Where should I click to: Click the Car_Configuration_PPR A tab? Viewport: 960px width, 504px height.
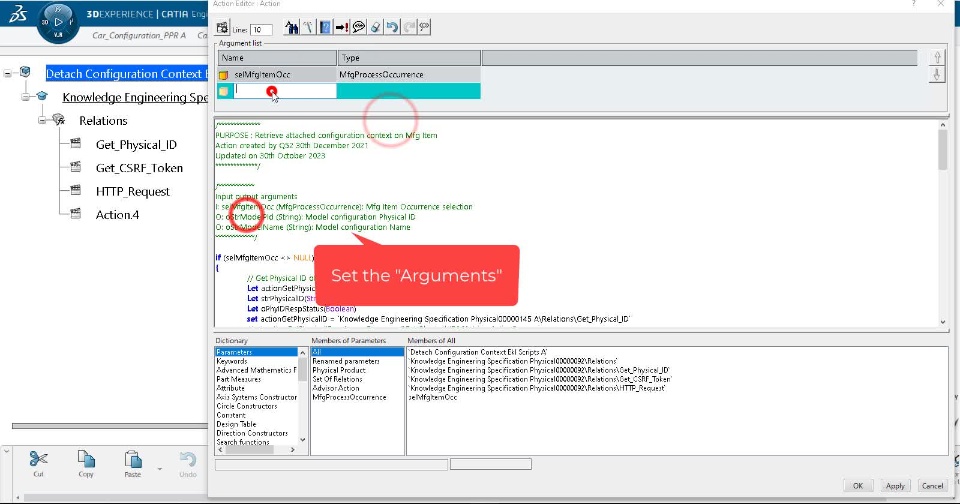(139, 36)
